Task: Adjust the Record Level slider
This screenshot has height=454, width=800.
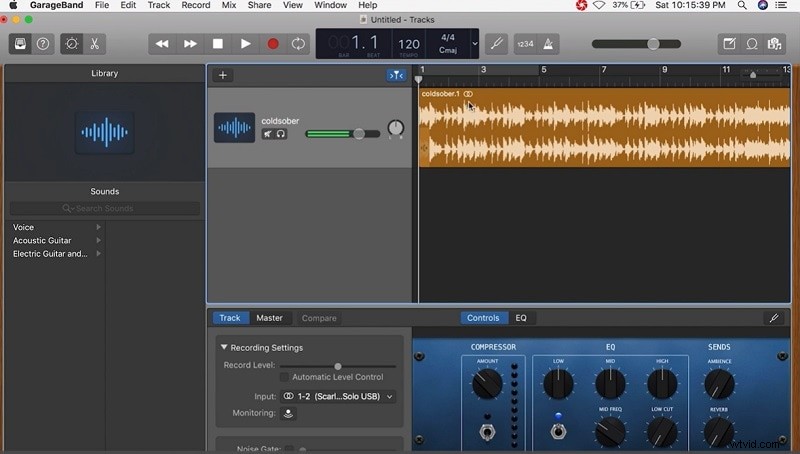Action: [x=338, y=366]
